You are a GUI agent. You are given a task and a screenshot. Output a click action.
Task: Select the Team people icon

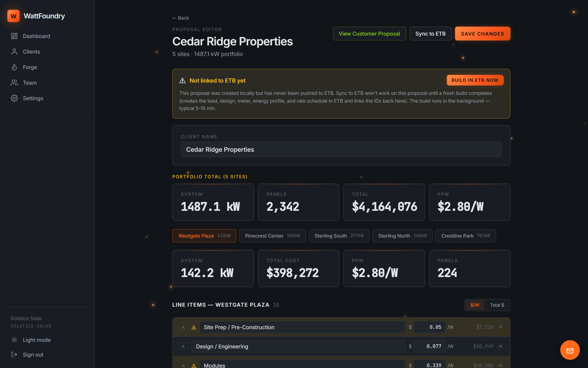pos(14,83)
